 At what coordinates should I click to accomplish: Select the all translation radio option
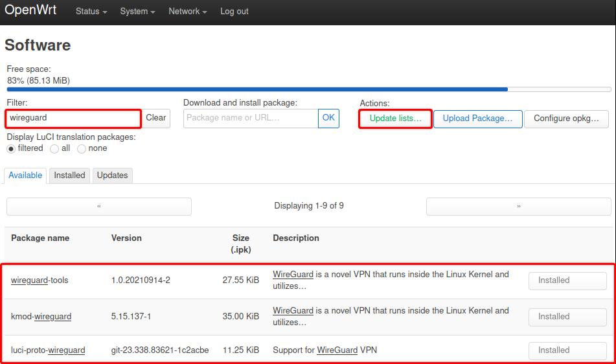(54, 149)
